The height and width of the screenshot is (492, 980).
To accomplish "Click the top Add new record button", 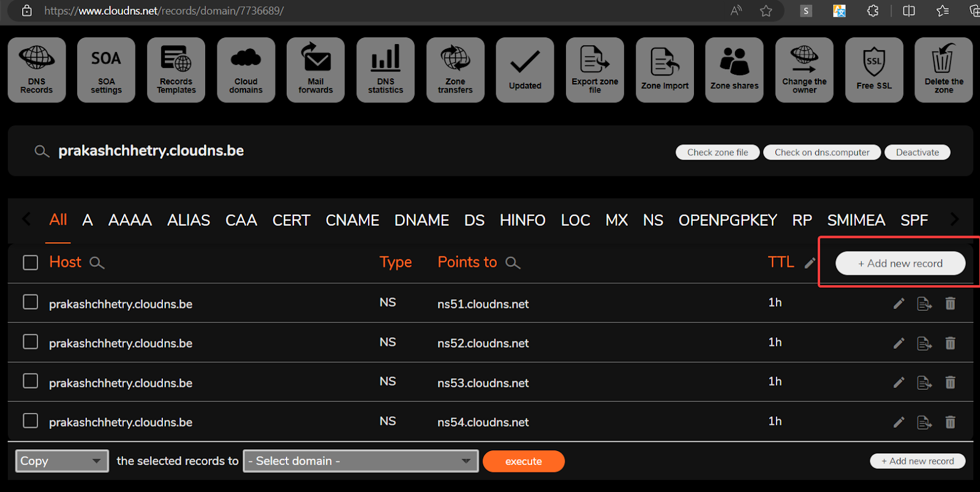I will click(900, 263).
